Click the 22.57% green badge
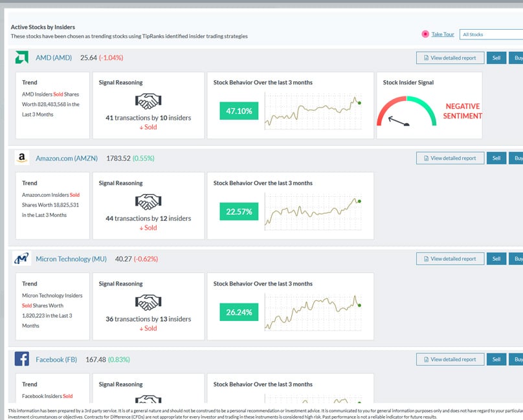The height and width of the screenshot is (420, 523). 239,212
